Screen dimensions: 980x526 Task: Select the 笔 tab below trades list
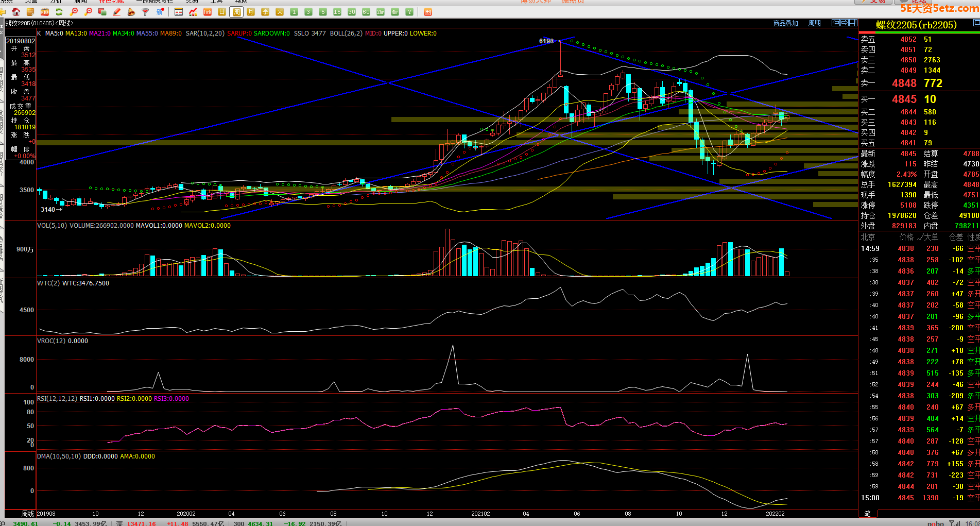(867, 514)
